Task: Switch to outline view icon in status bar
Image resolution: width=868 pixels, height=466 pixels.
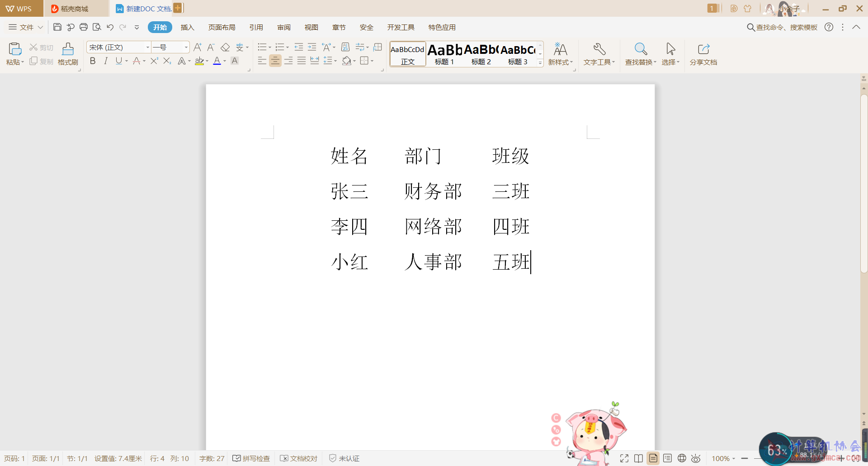Action: pyautogui.click(x=667, y=458)
